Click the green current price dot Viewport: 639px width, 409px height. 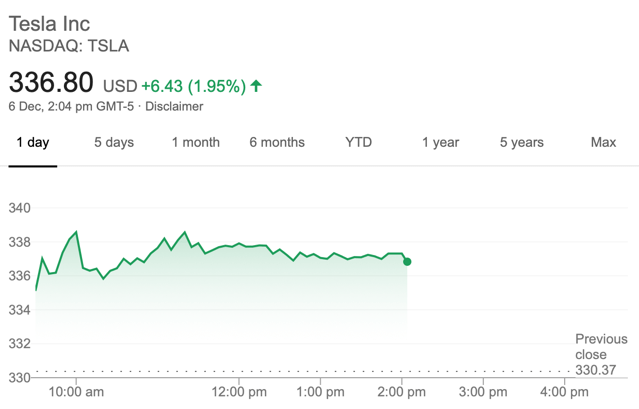pos(407,262)
